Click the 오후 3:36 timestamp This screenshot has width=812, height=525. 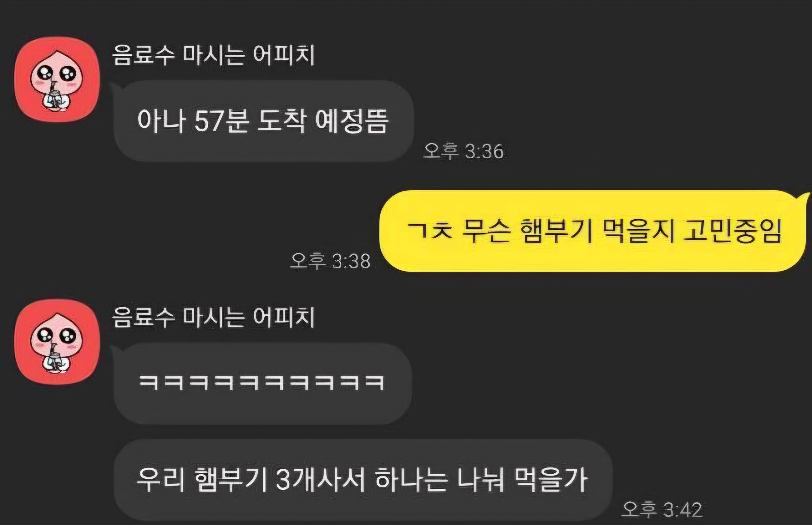pyautogui.click(x=463, y=151)
